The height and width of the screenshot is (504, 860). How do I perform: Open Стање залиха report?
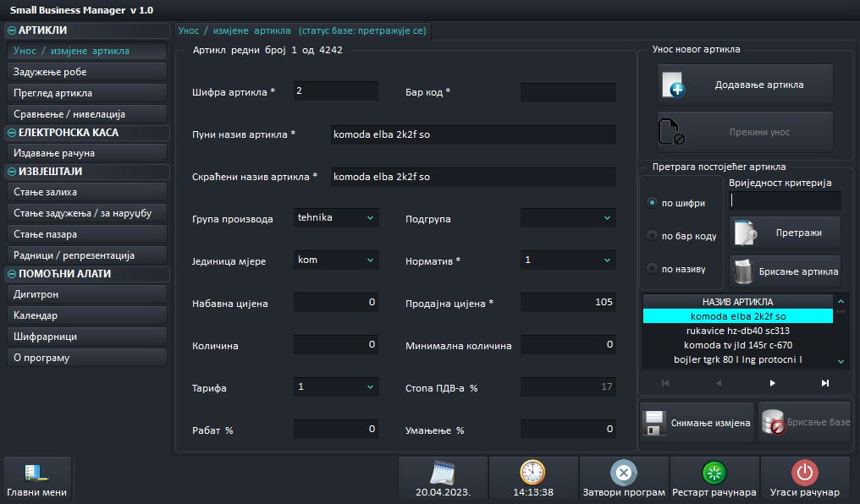point(87,192)
